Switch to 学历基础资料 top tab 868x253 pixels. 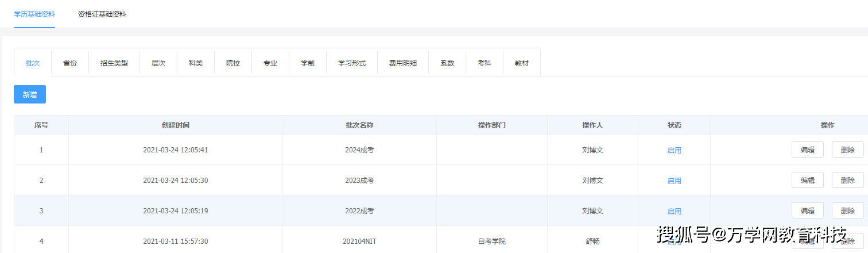tap(34, 14)
